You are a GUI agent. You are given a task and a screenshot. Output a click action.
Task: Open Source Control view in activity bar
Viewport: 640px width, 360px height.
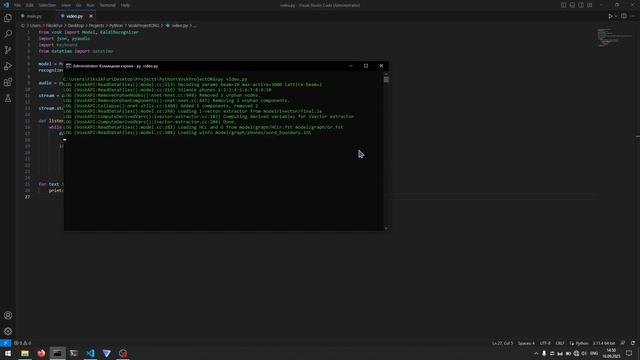[x=8, y=50]
